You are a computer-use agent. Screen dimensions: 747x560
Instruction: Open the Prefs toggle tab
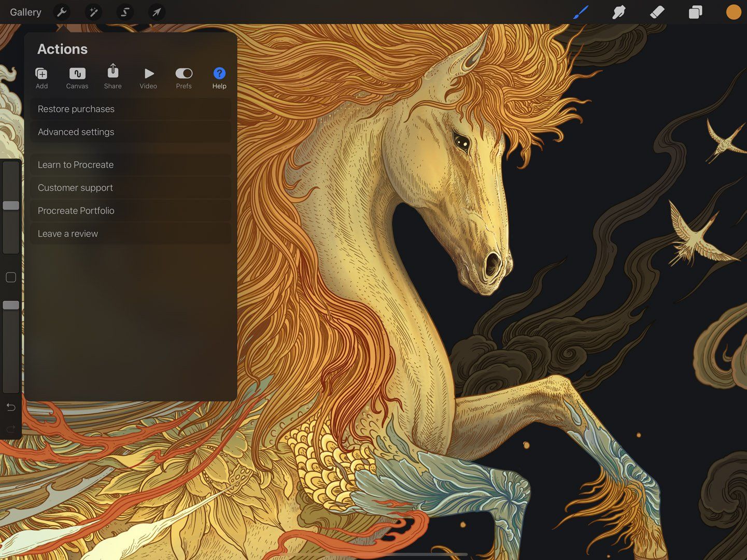[x=184, y=78]
